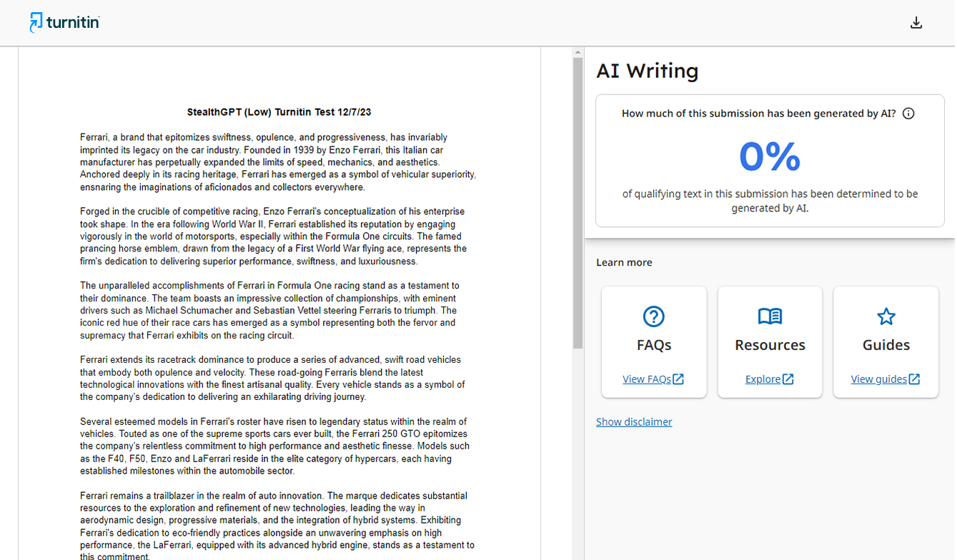Click the Turnitin logo
Screen dimensions: 957x560
click(x=64, y=23)
